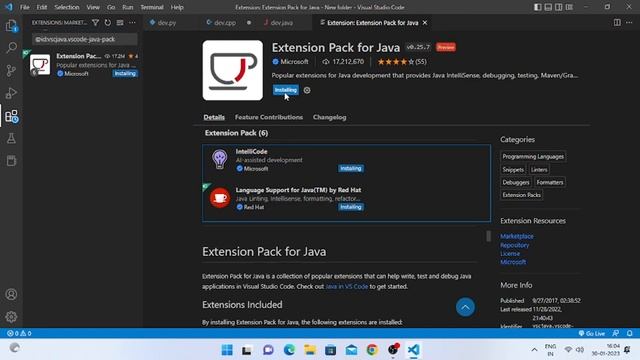Open extension manage gear next to Installing
Screen dimensions: 640x360
(307, 90)
